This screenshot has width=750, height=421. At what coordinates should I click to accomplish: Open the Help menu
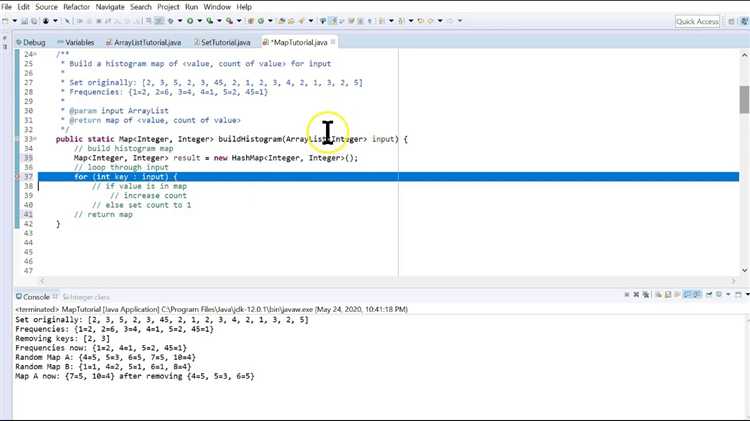(x=244, y=7)
